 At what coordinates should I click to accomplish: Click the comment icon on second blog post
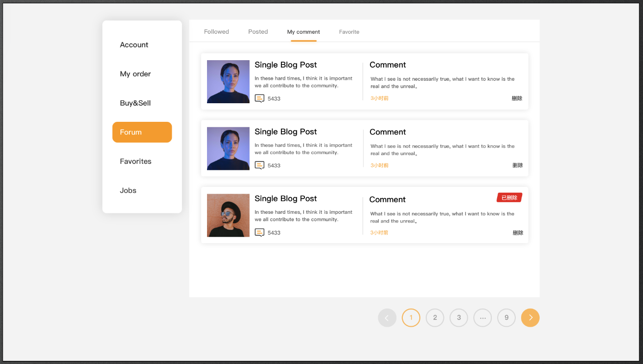(259, 165)
